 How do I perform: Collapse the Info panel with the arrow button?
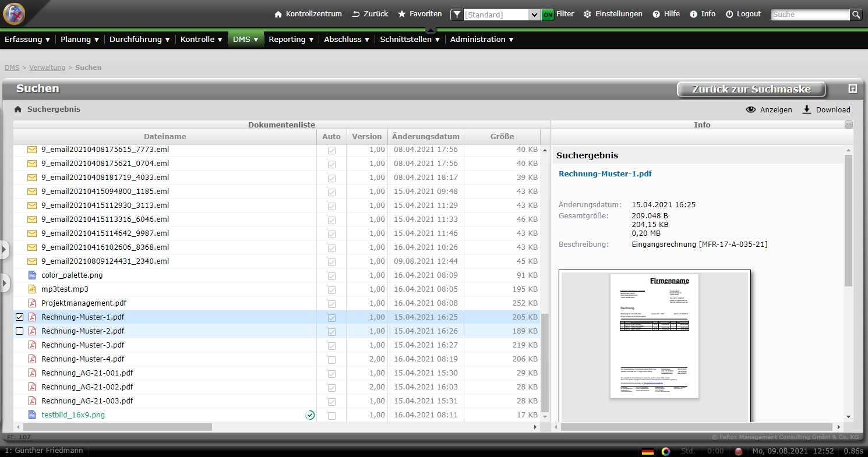pyautogui.click(x=849, y=125)
